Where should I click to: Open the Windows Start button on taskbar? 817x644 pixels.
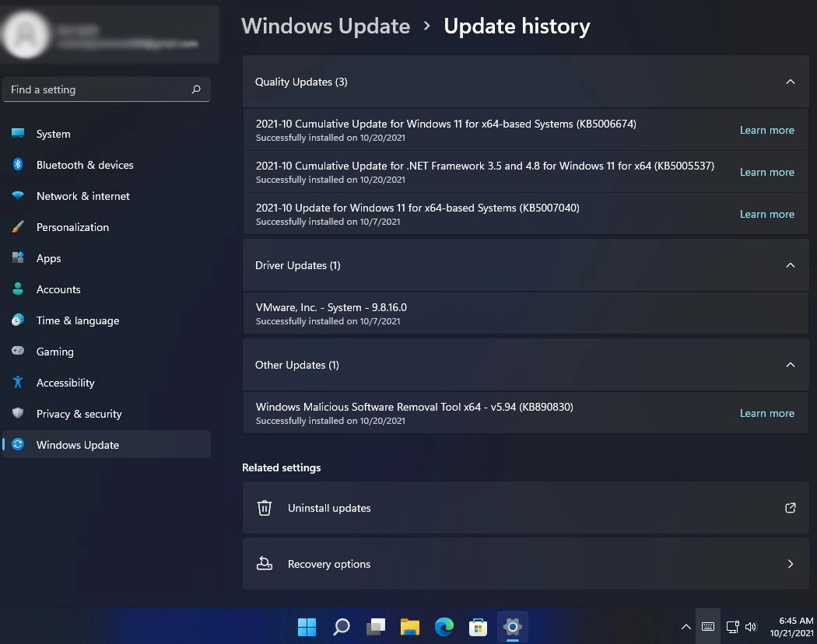(307, 627)
